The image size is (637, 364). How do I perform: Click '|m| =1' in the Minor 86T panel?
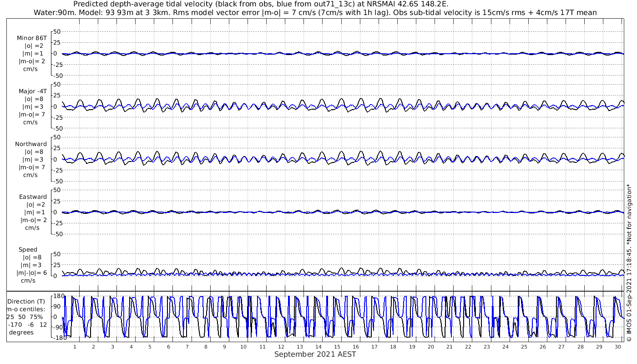[x=34, y=54]
